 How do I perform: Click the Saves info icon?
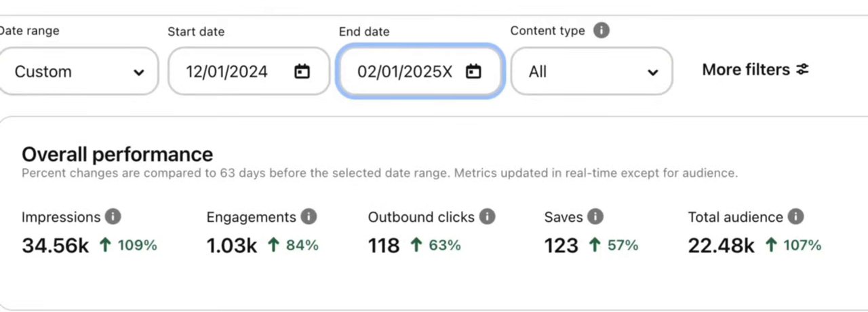(x=595, y=217)
